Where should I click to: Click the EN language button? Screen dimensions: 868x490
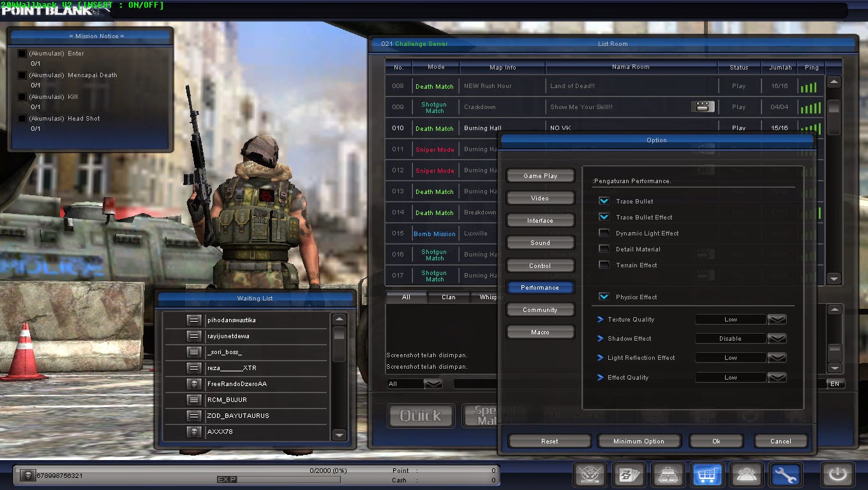tap(835, 383)
